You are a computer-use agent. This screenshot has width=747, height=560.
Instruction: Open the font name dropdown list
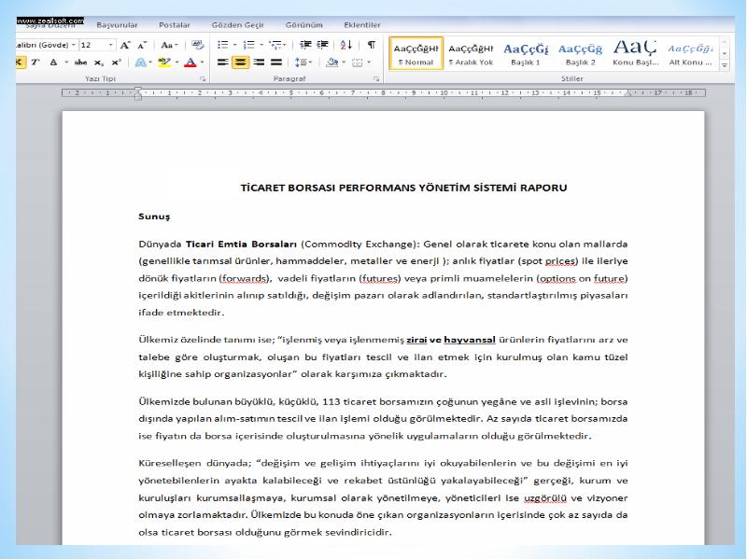[x=74, y=45]
